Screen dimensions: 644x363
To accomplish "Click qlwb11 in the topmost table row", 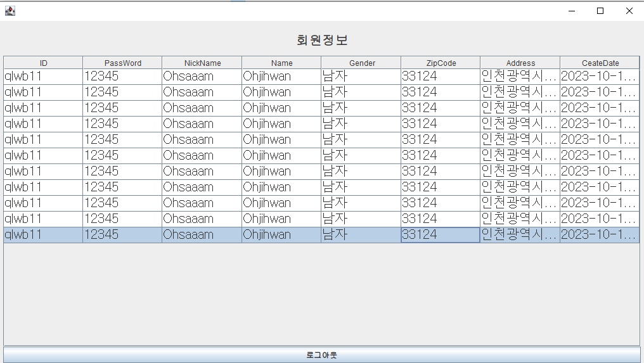I will coord(43,77).
